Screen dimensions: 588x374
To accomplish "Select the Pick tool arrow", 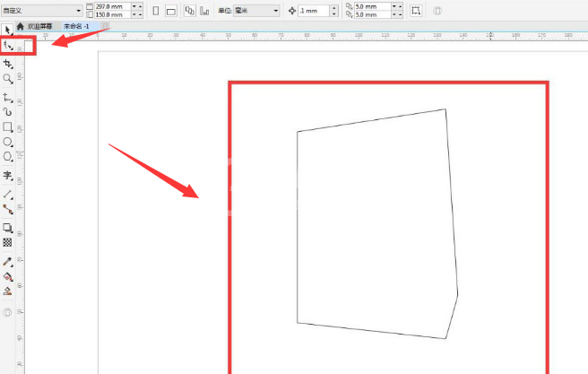I will [x=7, y=30].
